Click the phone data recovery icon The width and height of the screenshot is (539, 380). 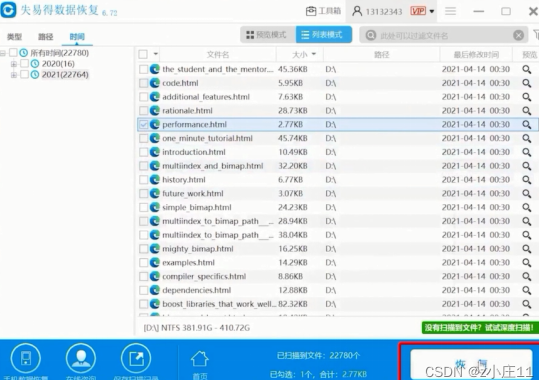(26, 358)
